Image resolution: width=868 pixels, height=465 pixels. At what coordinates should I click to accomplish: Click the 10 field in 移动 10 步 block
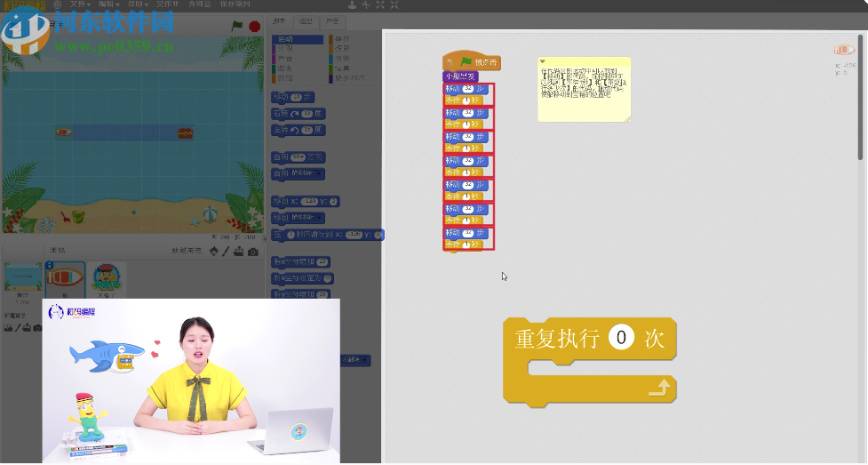pos(296,97)
